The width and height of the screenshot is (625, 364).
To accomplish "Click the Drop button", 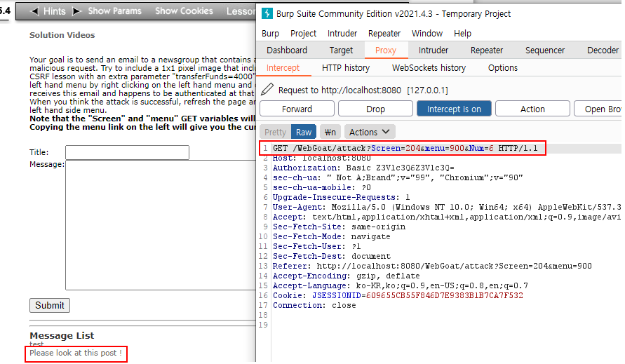I will (375, 109).
